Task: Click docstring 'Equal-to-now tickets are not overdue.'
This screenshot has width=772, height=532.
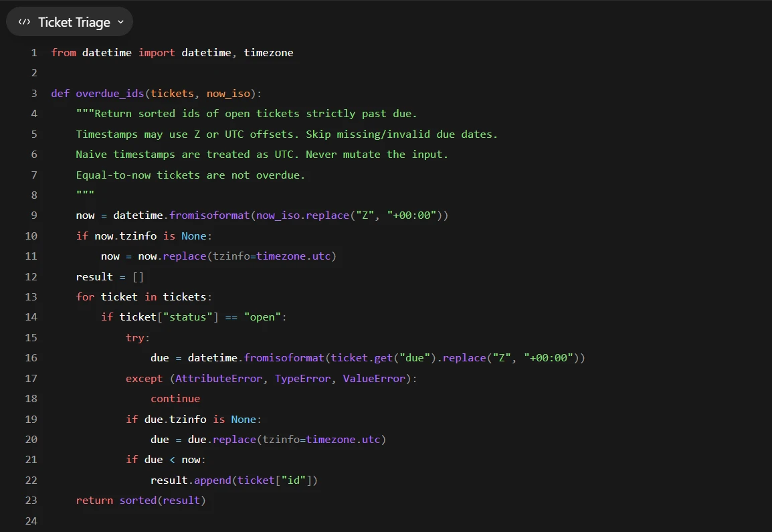Action: coord(191,175)
